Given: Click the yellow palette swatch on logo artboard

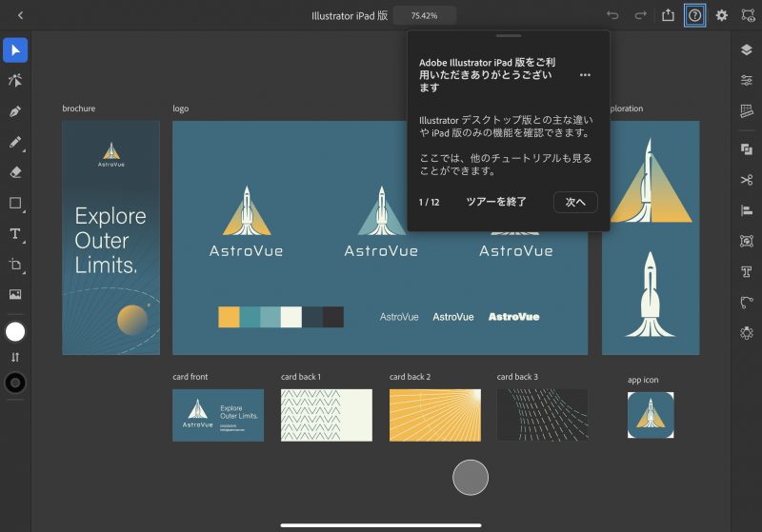Looking at the screenshot, I should [x=229, y=317].
